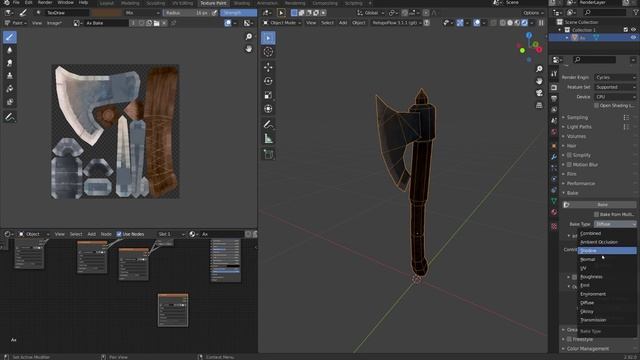Screen dimensions: 640x360
Task: Open the Modifier wrench properties tab
Action: (x=554, y=157)
